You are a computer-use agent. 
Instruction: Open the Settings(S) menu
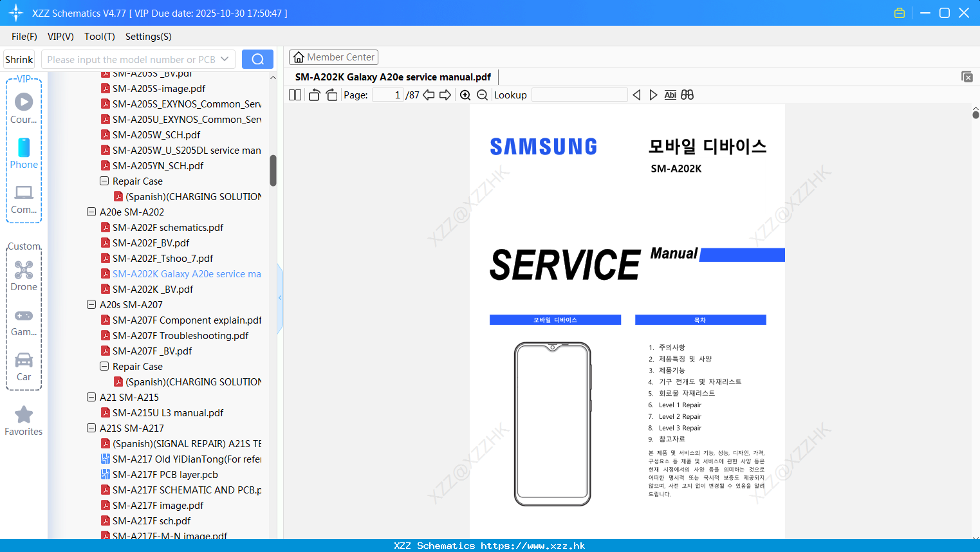click(149, 37)
